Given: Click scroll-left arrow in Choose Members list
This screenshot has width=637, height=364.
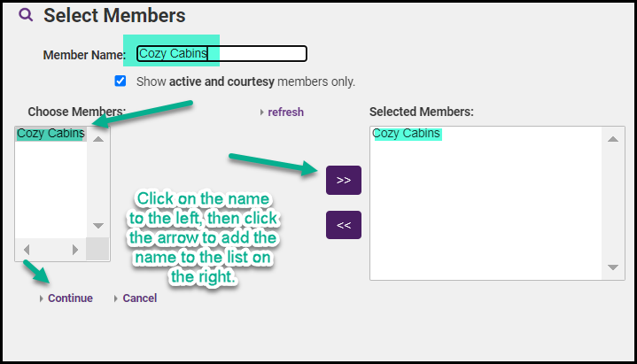Looking at the screenshot, I should coord(26,250).
